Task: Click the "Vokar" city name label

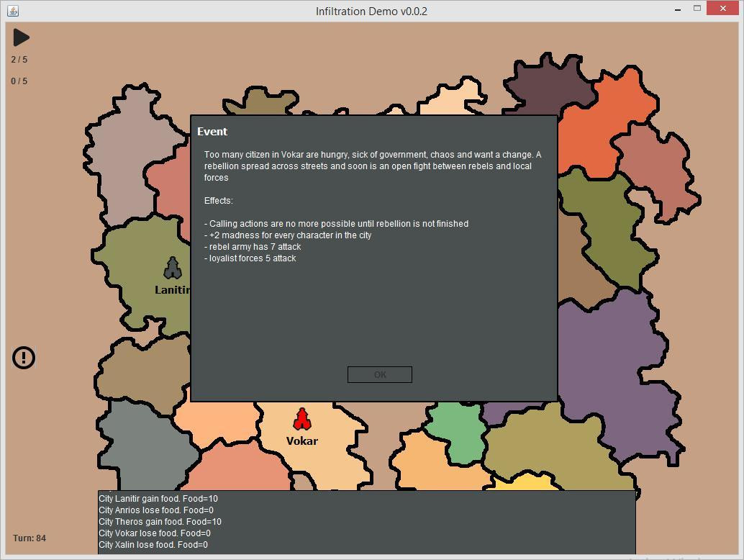Action: [x=302, y=441]
